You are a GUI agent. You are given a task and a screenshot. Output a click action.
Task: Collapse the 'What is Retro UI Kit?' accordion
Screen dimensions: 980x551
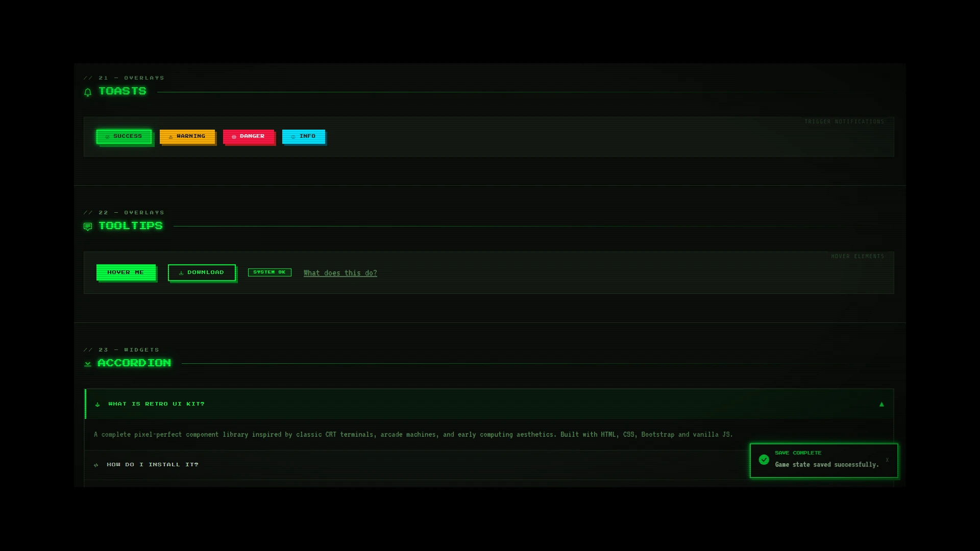click(489, 404)
